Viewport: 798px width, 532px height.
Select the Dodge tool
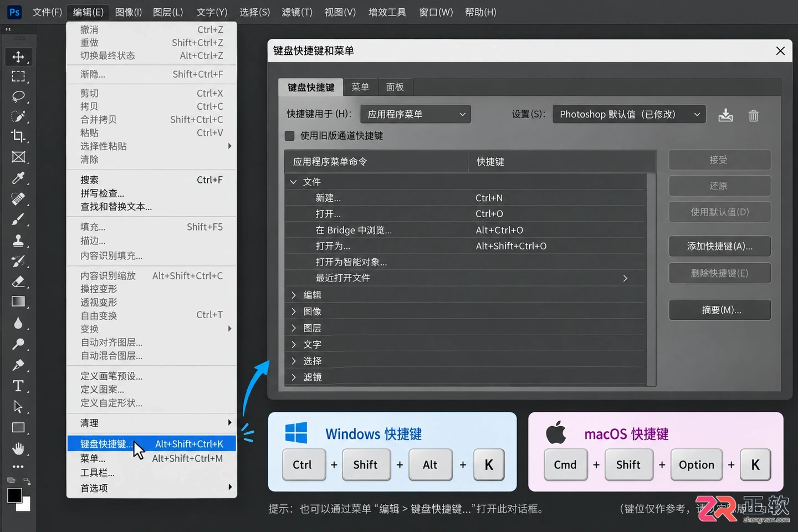point(18,344)
